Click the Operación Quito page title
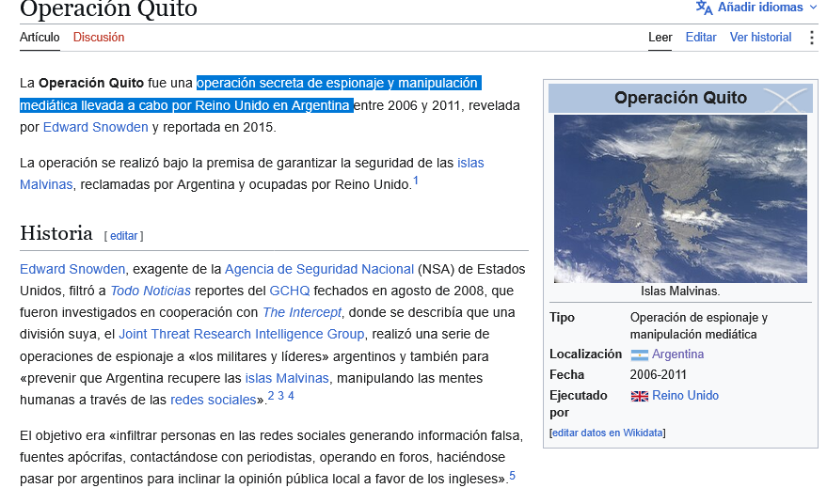827x504 pixels. point(108,8)
